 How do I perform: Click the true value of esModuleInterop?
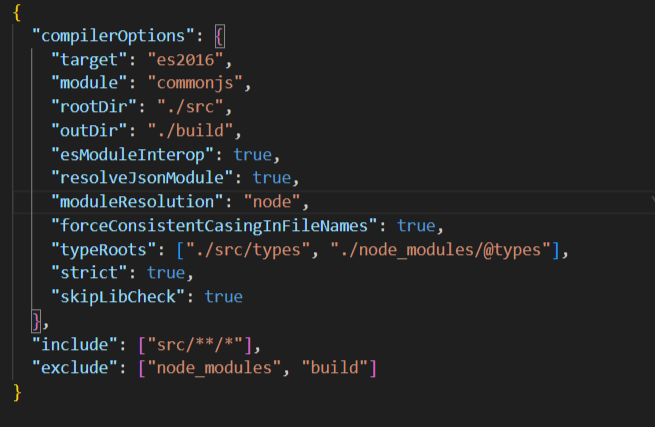coord(252,155)
